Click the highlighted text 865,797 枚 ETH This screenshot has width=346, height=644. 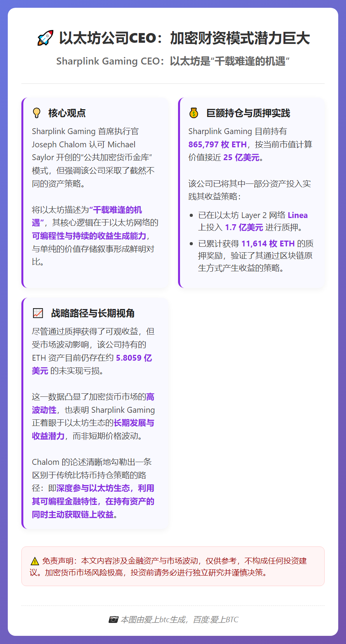[218, 145]
